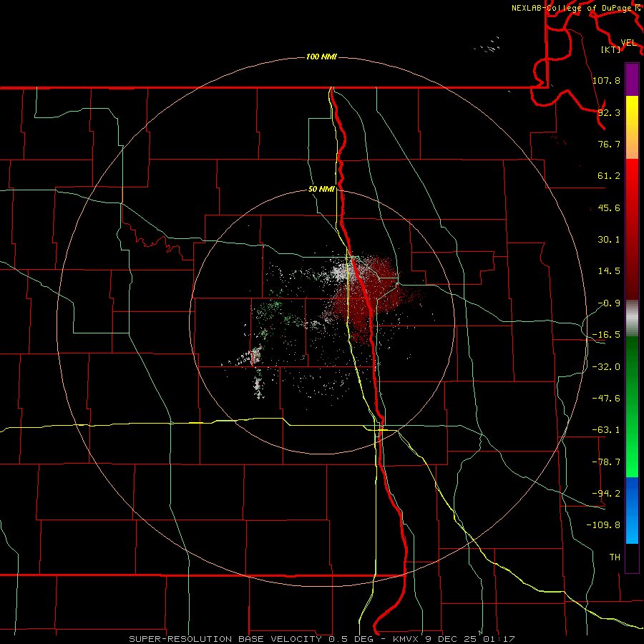Click the -63.1 velocity scale value

tap(606, 430)
